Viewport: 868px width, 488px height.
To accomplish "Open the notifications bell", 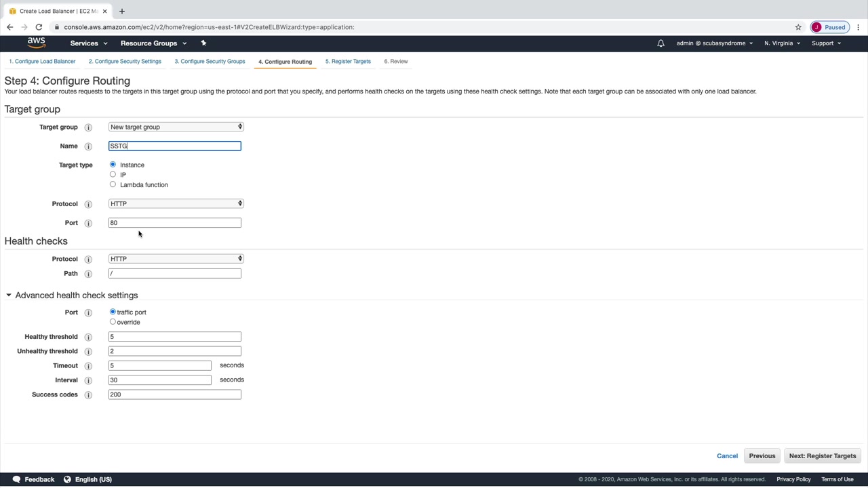I will tap(660, 43).
